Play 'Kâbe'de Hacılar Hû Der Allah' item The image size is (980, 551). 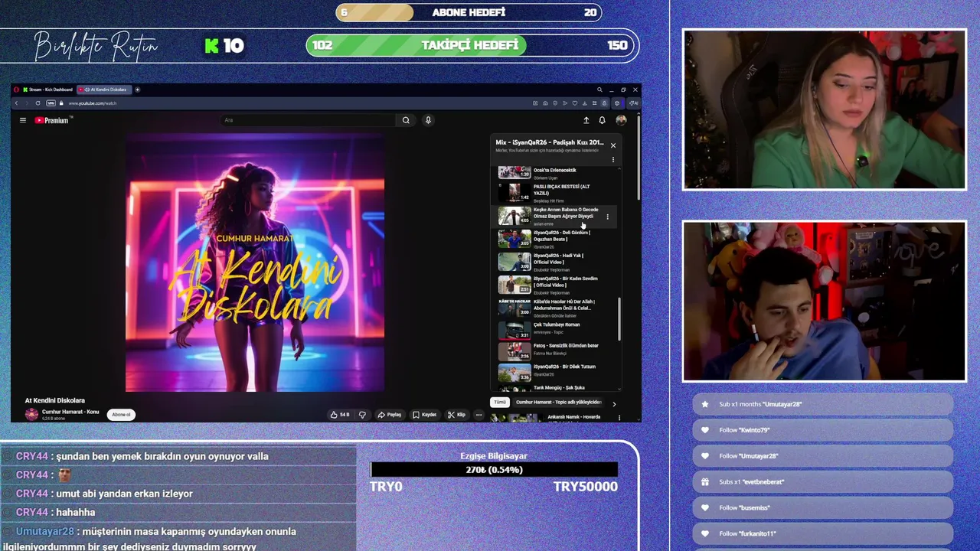[x=555, y=308]
